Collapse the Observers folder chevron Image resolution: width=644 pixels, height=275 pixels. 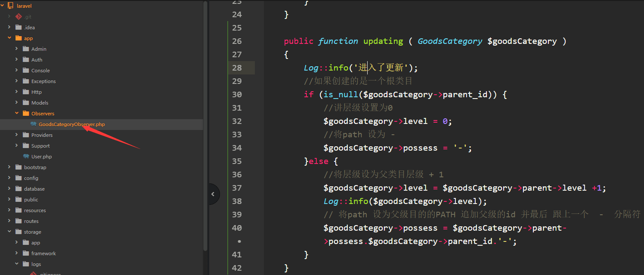pyautogui.click(x=16, y=113)
